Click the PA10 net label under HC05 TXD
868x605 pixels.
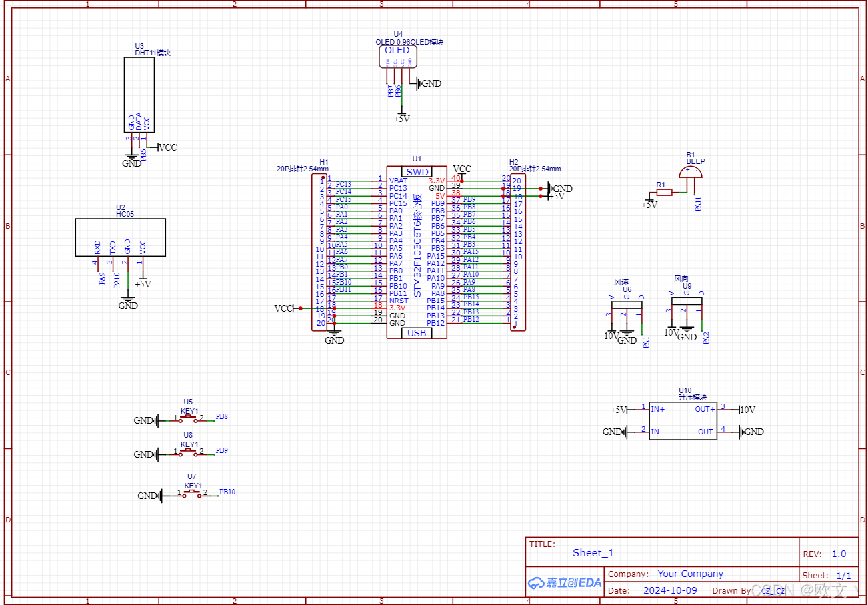[x=117, y=280]
